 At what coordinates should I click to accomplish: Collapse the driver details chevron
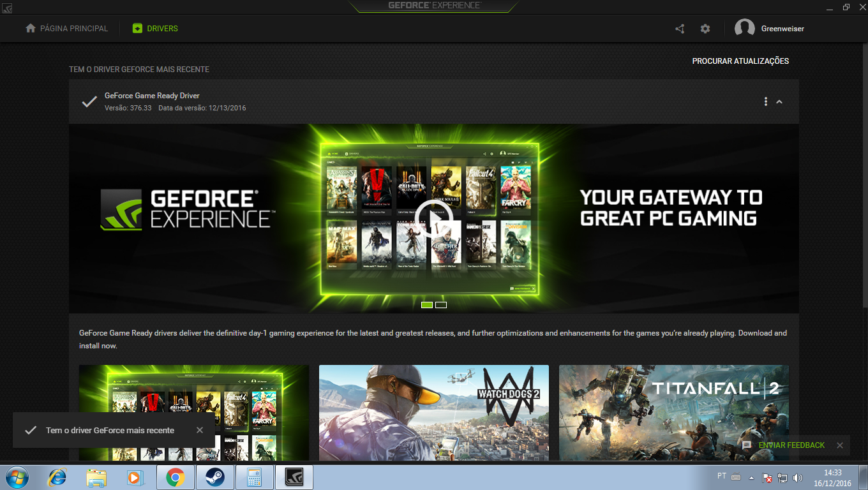pos(779,102)
